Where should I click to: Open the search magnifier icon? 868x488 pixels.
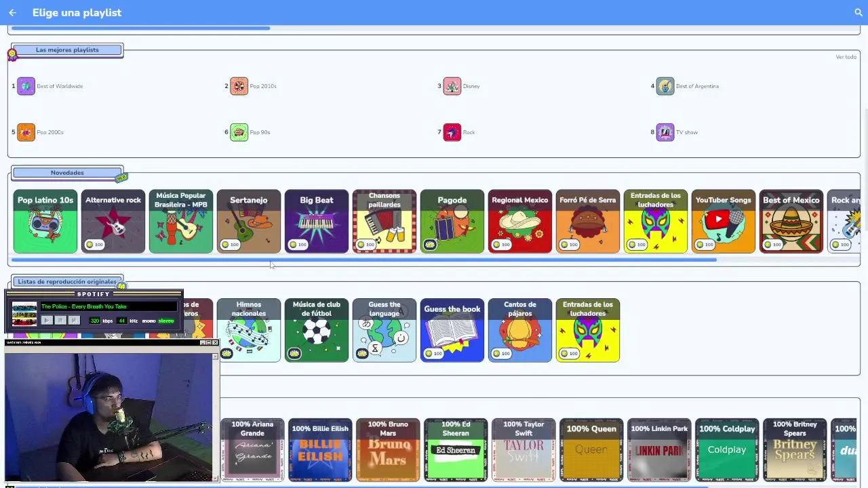point(859,12)
